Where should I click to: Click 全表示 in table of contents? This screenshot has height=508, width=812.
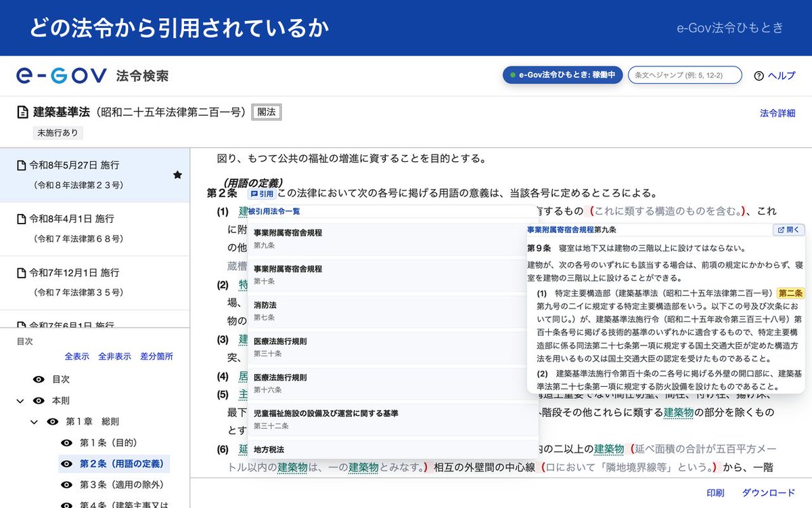coord(76,356)
